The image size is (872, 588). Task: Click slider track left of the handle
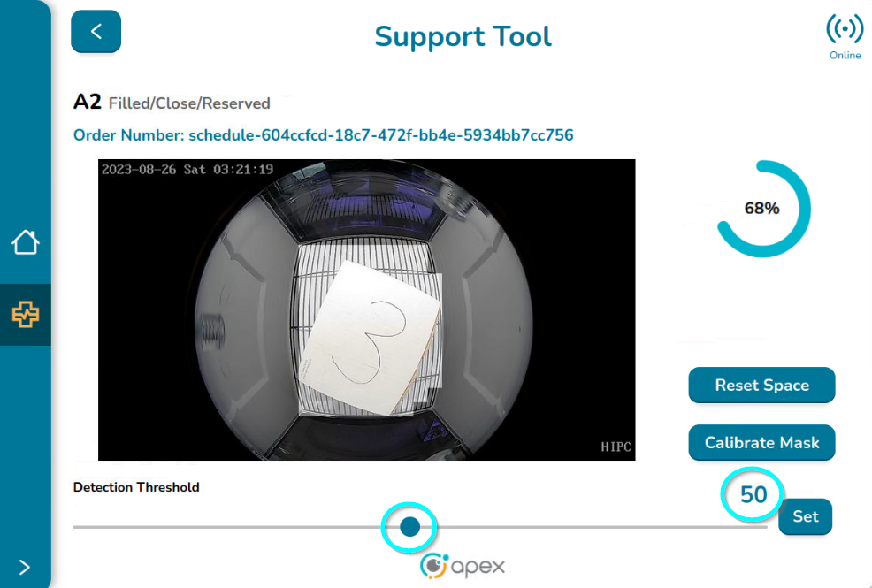pyautogui.click(x=221, y=527)
